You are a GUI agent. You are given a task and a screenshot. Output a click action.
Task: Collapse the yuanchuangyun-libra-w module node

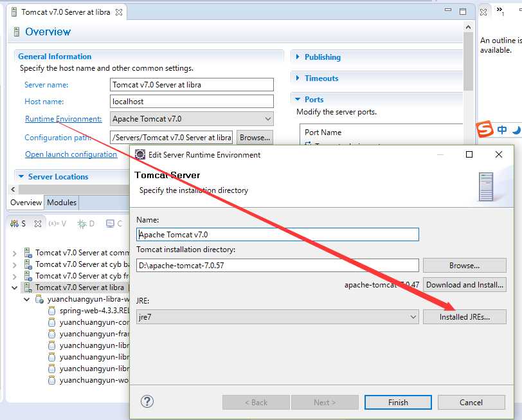26,300
